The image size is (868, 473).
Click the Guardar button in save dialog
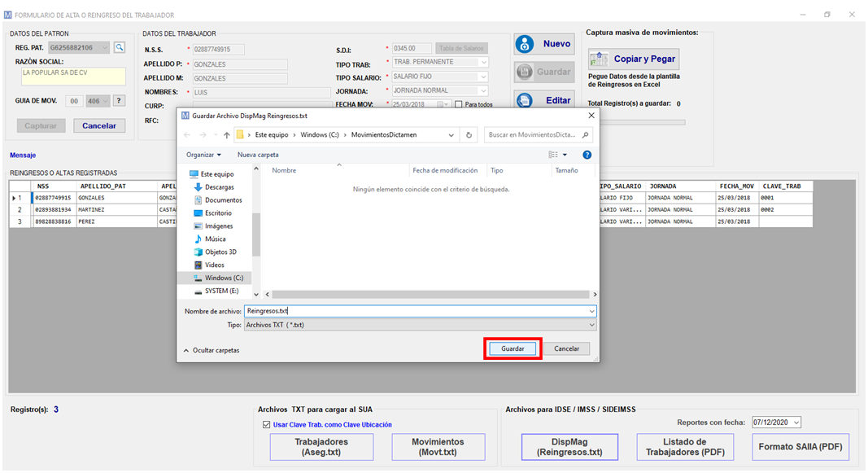512,348
